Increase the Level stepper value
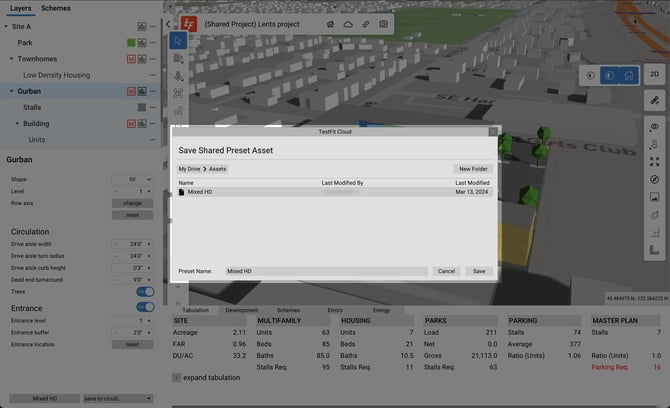This screenshot has width=670, height=408. pyautogui.click(x=149, y=191)
